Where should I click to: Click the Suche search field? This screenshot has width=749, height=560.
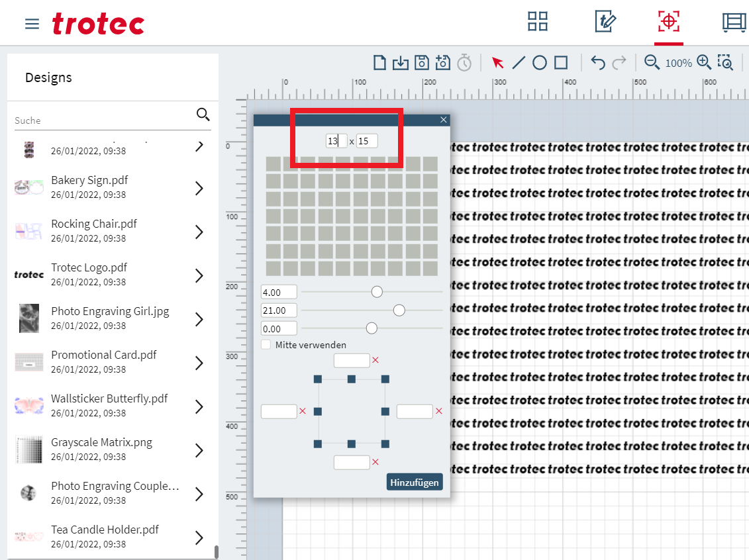click(x=103, y=120)
